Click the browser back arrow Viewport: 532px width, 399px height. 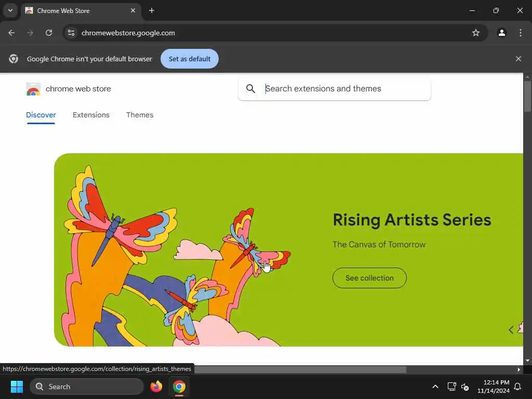click(x=11, y=33)
